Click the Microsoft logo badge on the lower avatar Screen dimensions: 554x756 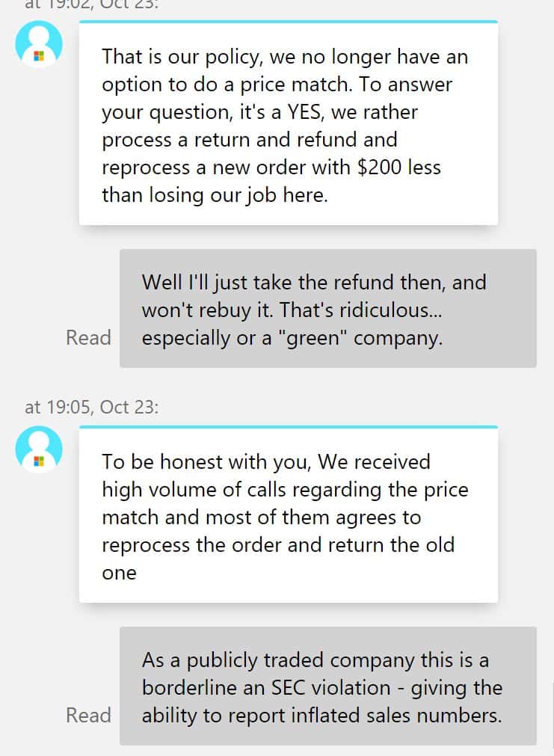39,461
